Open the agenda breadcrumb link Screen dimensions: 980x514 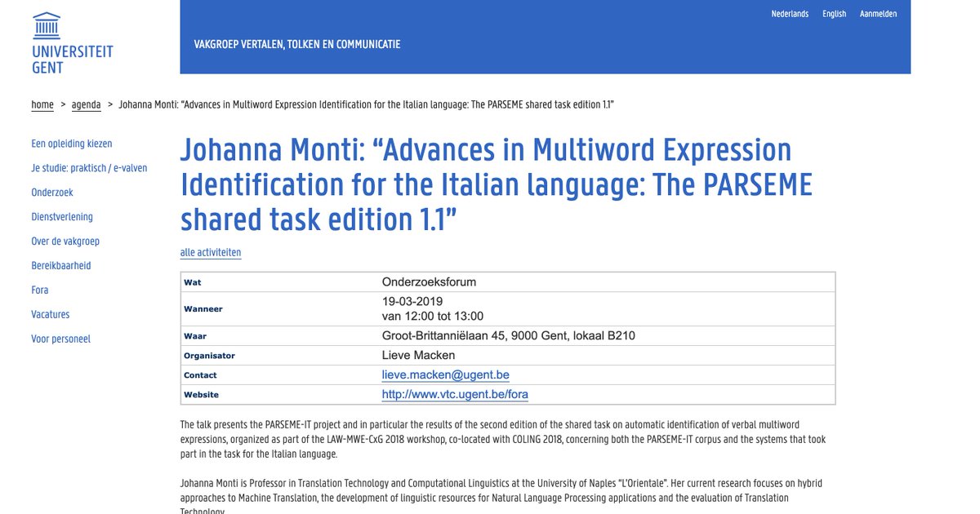tap(86, 104)
